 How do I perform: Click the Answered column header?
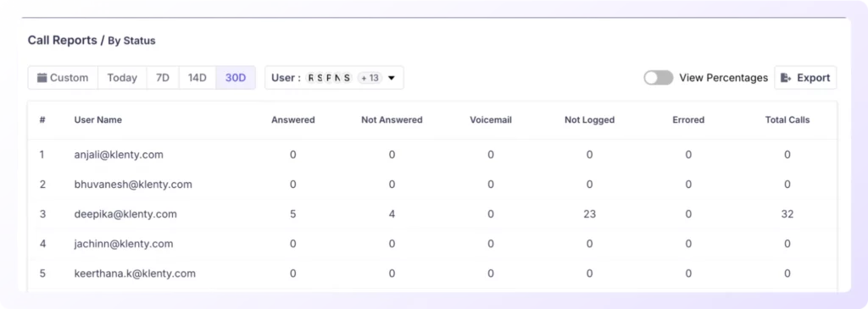292,120
